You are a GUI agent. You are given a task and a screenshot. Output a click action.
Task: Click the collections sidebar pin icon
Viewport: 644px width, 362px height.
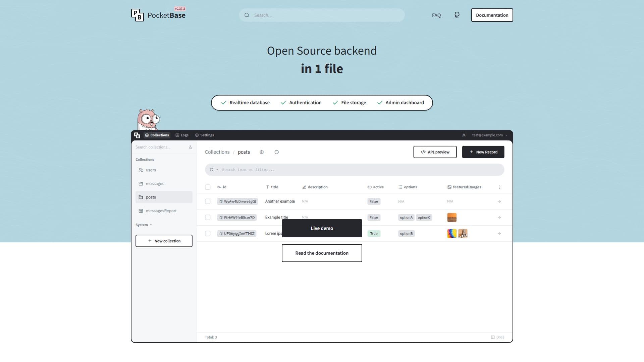(x=190, y=147)
